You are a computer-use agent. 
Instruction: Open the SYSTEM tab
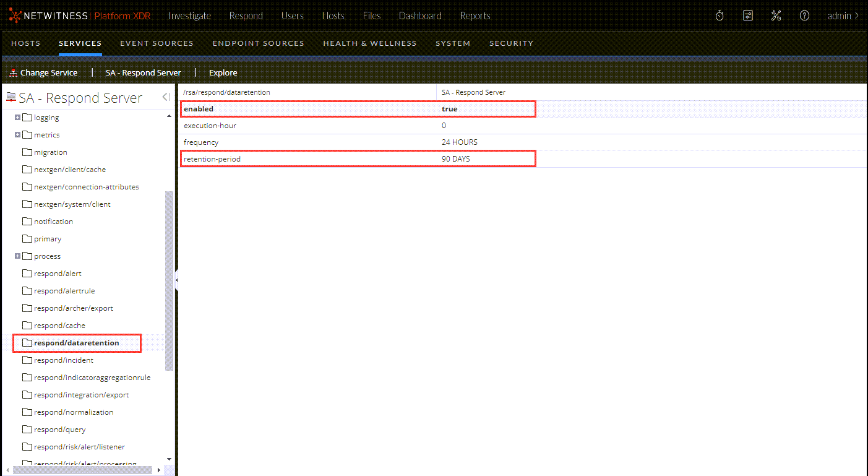tap(453, 43)
